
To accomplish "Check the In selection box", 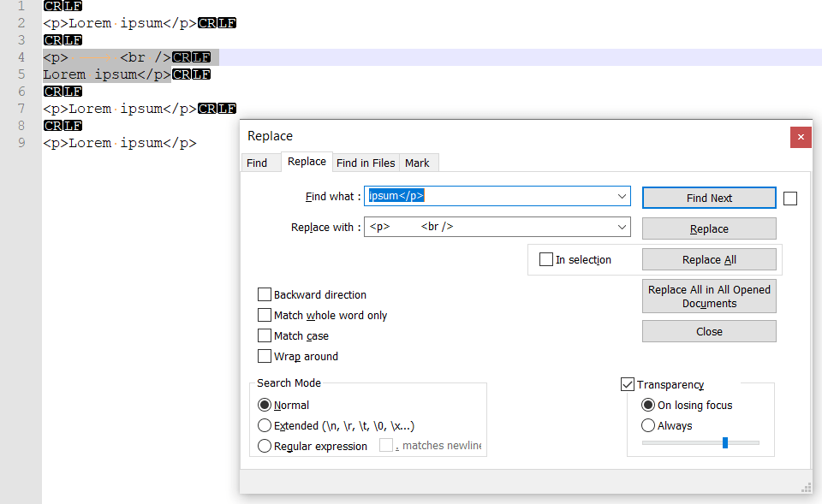I will tap(545, 258).
